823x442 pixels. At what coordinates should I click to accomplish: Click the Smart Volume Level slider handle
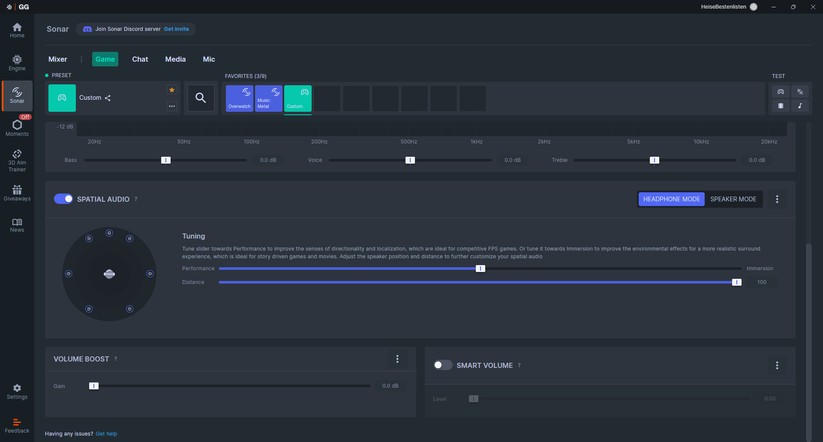pyautogui.click(x=473, y=399)
